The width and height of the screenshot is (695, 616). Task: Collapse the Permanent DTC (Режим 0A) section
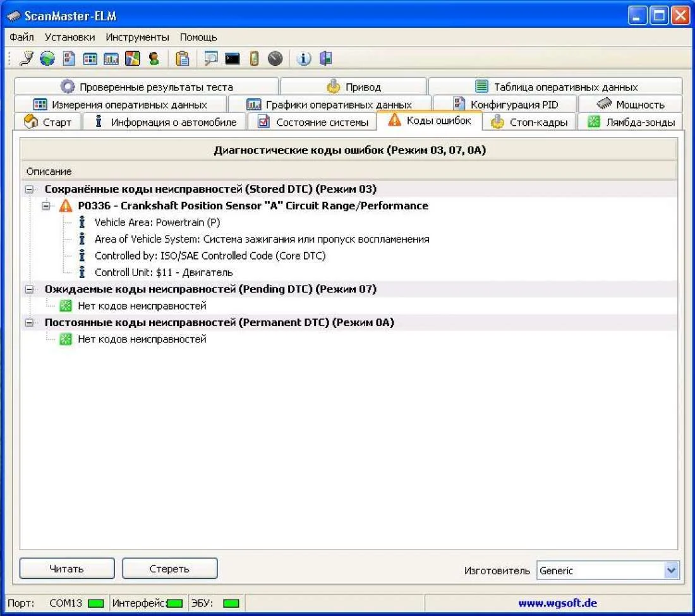(29, 323)
